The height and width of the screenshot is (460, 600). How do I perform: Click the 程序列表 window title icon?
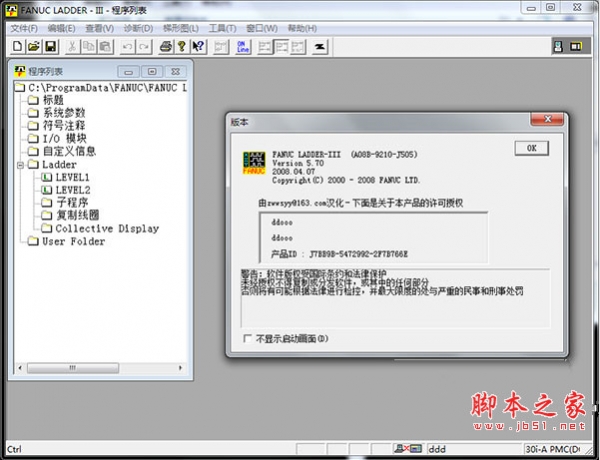click(20, 71)
